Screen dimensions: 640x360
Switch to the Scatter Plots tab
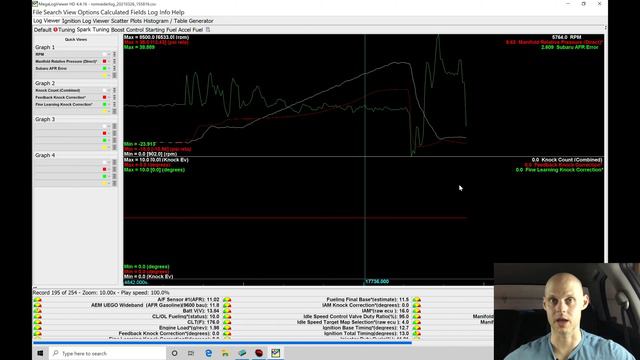[x=126, y=21]
